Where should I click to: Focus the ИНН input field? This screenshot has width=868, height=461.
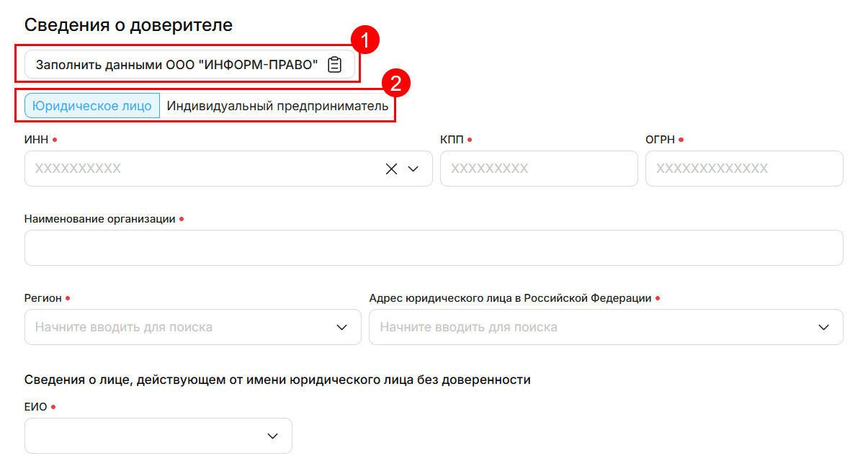202,169
